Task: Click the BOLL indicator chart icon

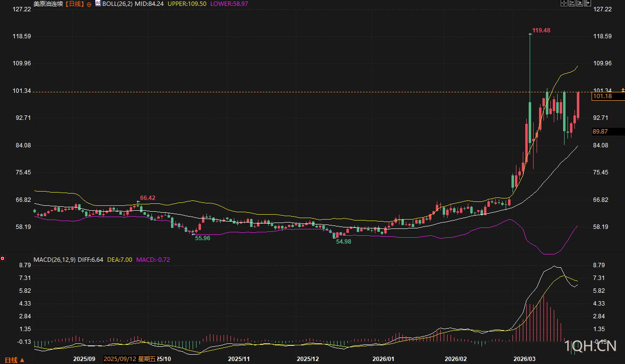Action: (x=98, y=3)
